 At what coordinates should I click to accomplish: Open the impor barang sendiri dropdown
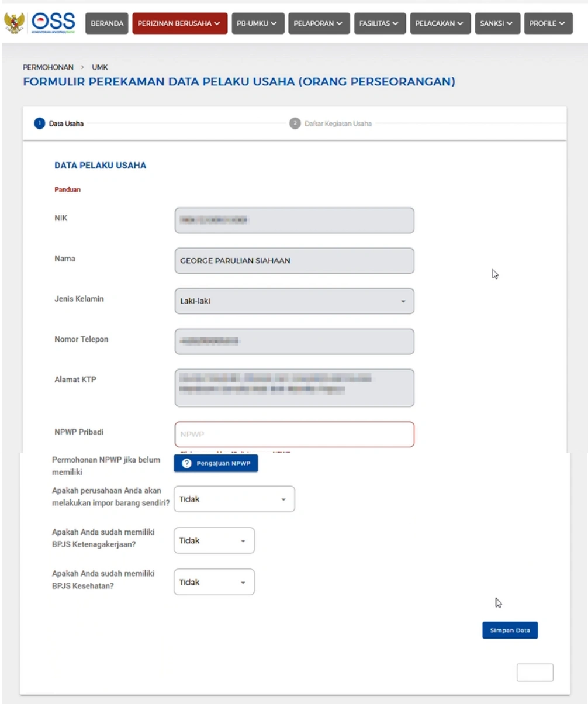coord(234,499)
